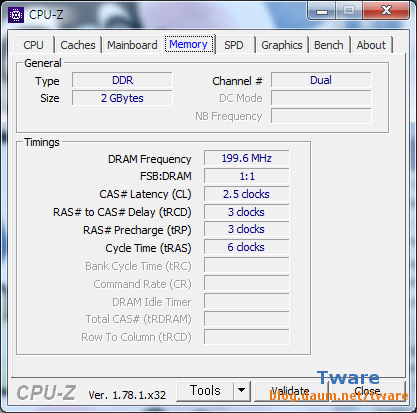Select the CAS# Latency value 2.5 clocks
417x413 pixels.
[247, 194]
